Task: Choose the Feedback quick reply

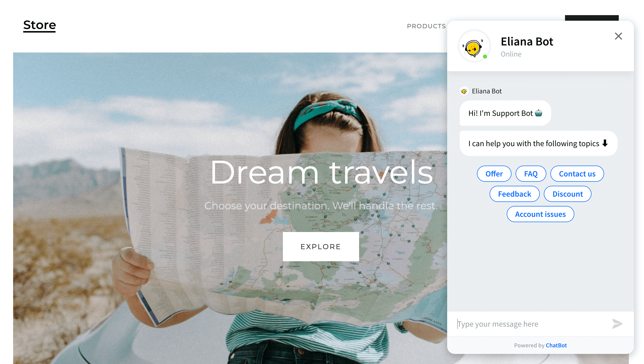Action: [515, 194]
